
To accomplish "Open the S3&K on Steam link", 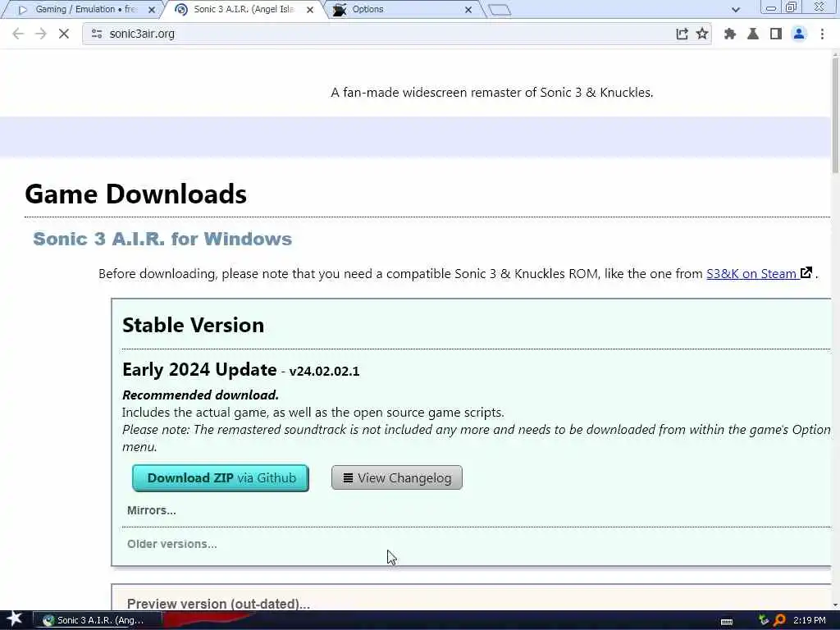I will pos(751,274).
